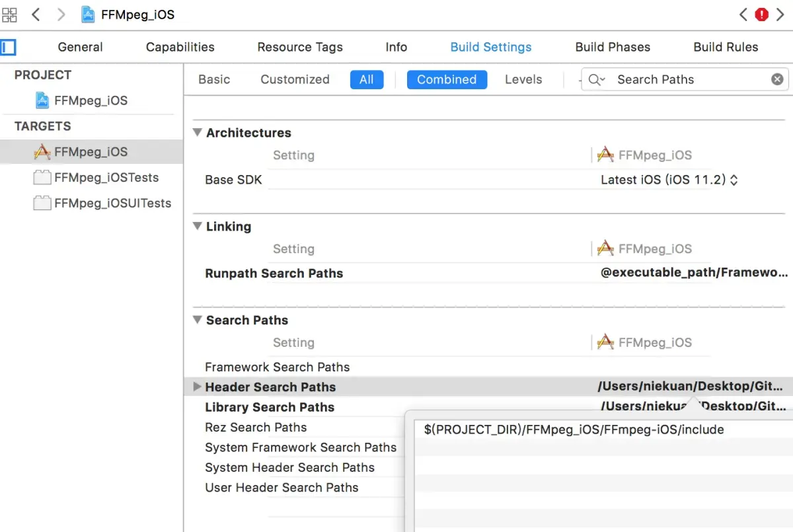Select the Build Settings tab
Image resolution: width=793 pixels, height=532 pixels.
click(491, 47)
